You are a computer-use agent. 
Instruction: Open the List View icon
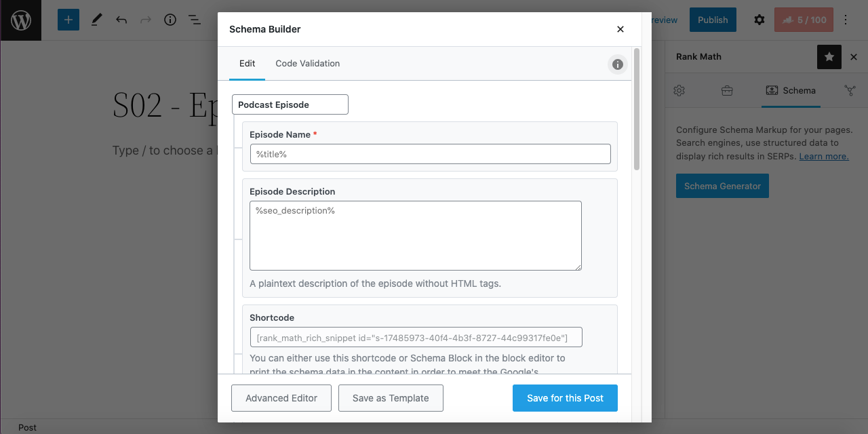pyautogui.click(x=195, y=20)
